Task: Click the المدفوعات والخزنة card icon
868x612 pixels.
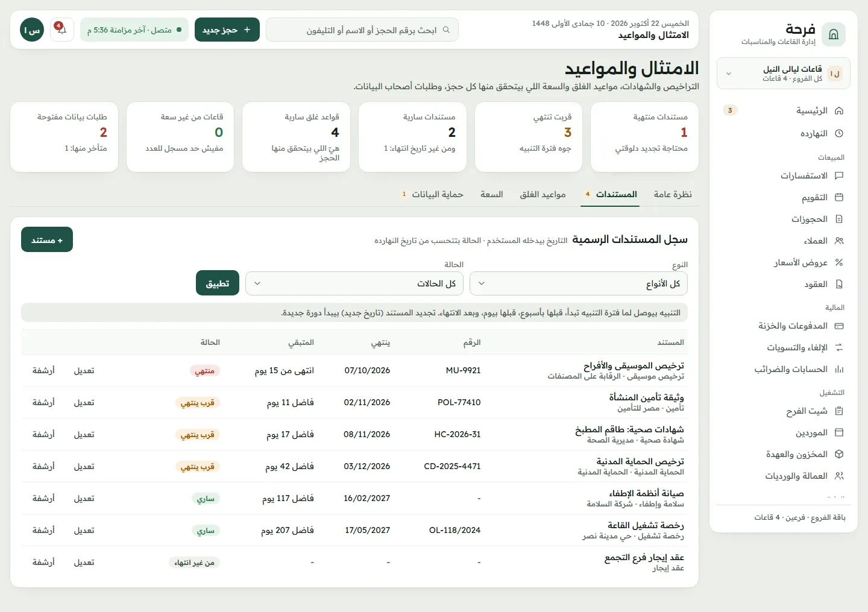Action: pyautogui.click(x=838, y=326)
